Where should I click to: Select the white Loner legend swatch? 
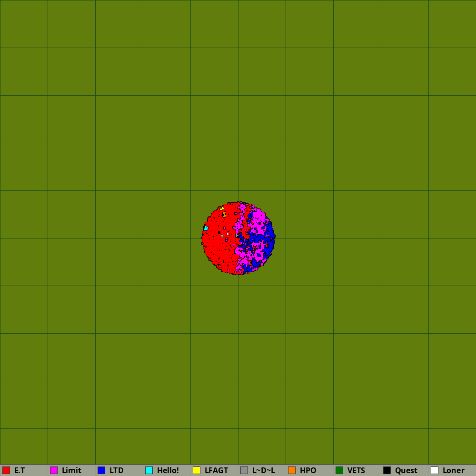click(x=435, y=470)
